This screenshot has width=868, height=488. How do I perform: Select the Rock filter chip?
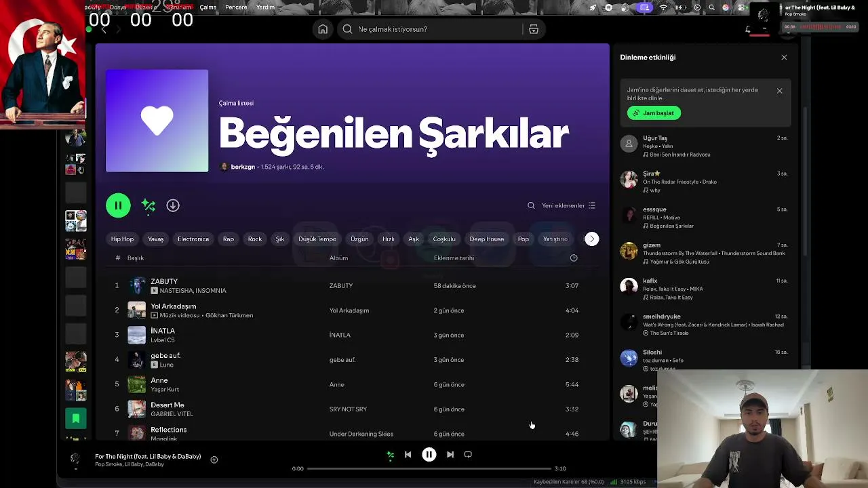[x=255, y=239]
